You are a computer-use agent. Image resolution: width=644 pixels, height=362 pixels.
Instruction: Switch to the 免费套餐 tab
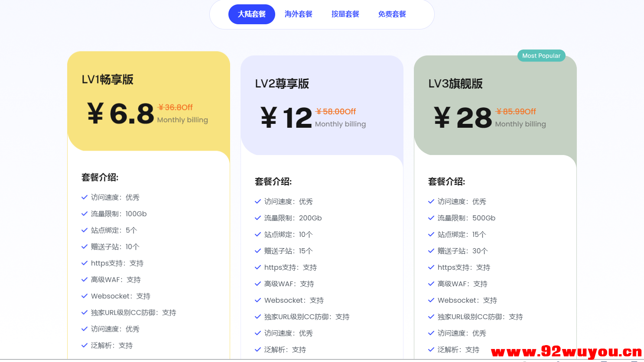(x=392, y=14)
